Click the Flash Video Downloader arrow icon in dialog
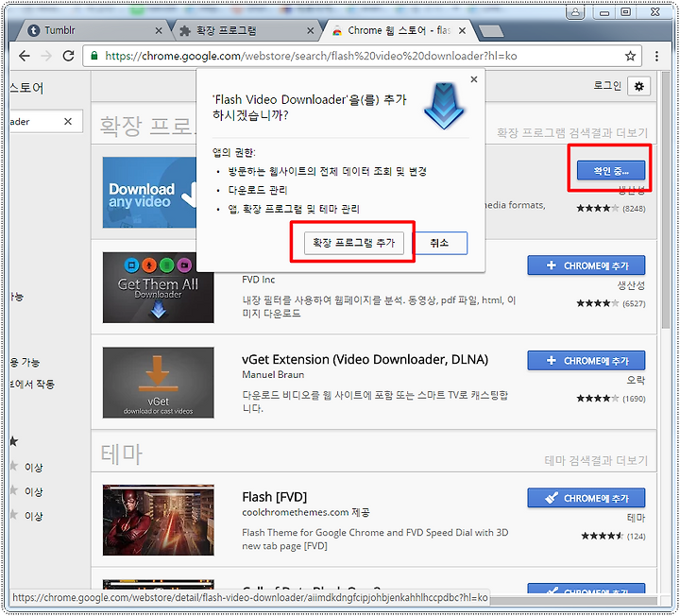The height and width of the screenshot is (616, 680). point(444,106)
